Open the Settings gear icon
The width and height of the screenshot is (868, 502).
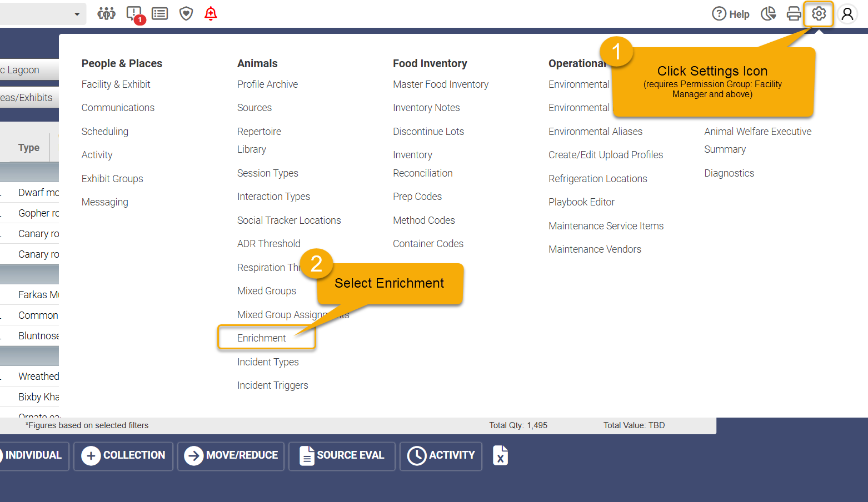(x=819, y=13)
